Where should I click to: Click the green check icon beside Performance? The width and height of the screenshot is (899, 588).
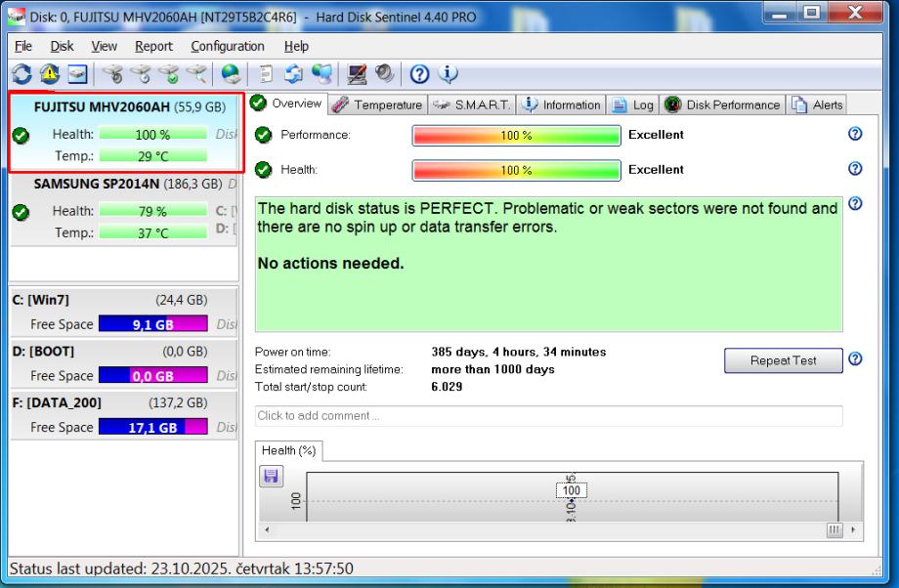[263, 135]
